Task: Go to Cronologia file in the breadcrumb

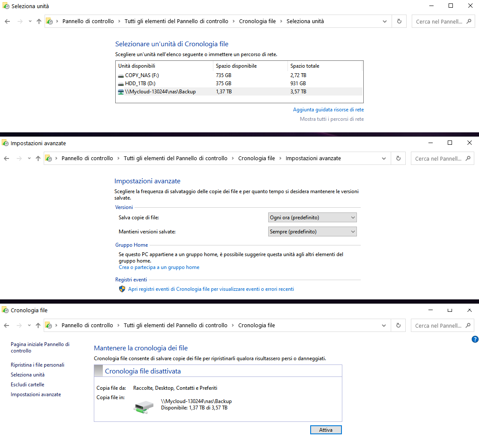Action: point(257,21)
